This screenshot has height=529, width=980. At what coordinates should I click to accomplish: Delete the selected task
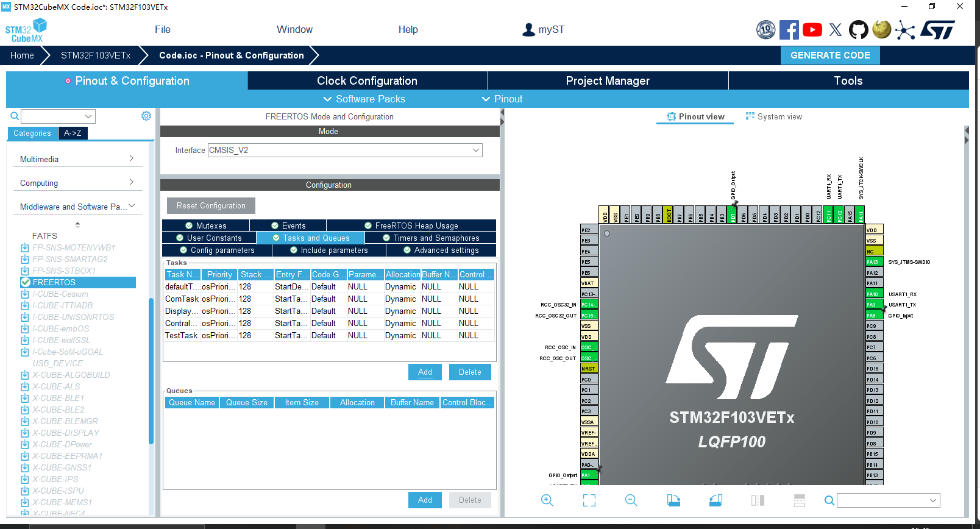coord(470,372)
